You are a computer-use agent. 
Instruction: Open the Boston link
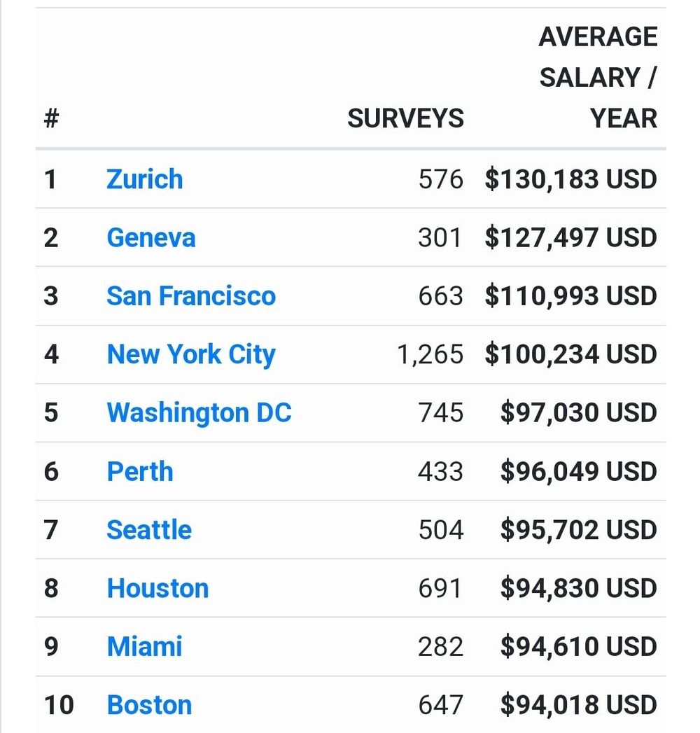149,705
